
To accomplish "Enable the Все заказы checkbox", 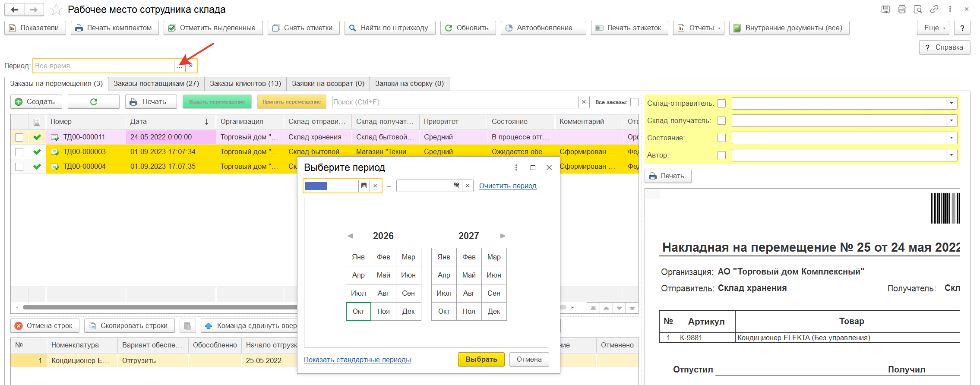I will tap(634, 102).
